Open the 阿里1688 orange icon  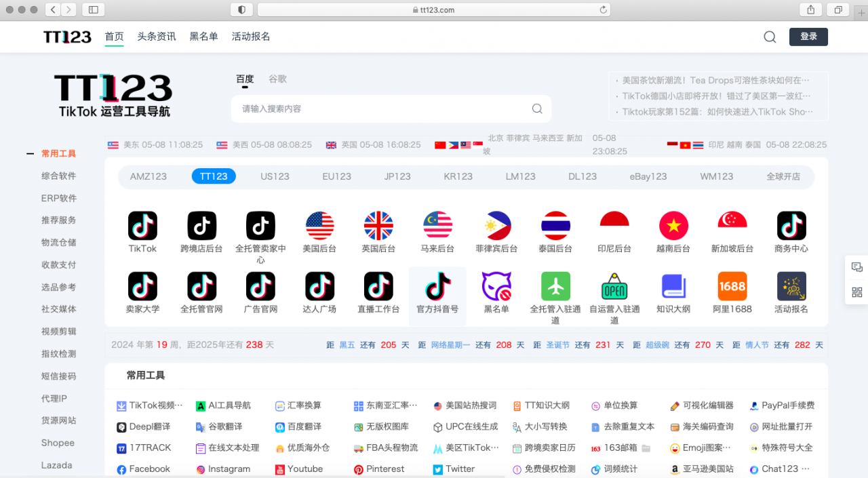(x=732, y=286)
